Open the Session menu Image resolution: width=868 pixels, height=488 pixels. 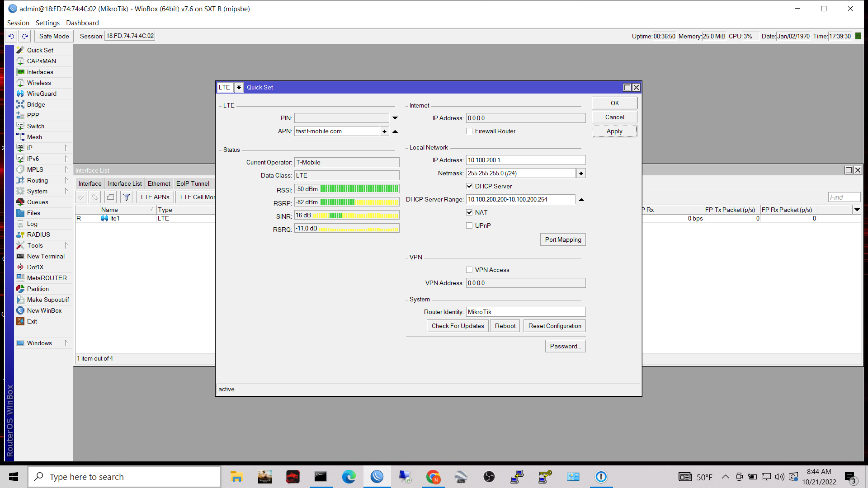pos(19,23)
